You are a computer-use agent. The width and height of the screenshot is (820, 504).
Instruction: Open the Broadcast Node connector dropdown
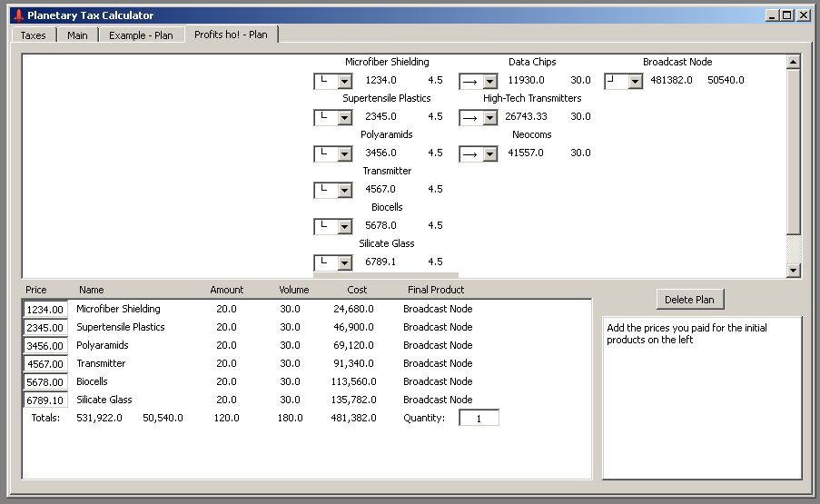635,82
